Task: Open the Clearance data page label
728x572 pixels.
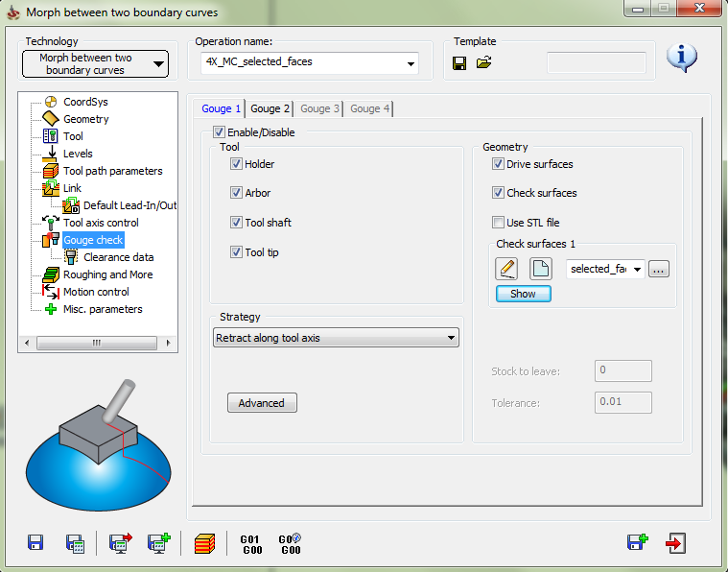Action: tap(118, 257)
